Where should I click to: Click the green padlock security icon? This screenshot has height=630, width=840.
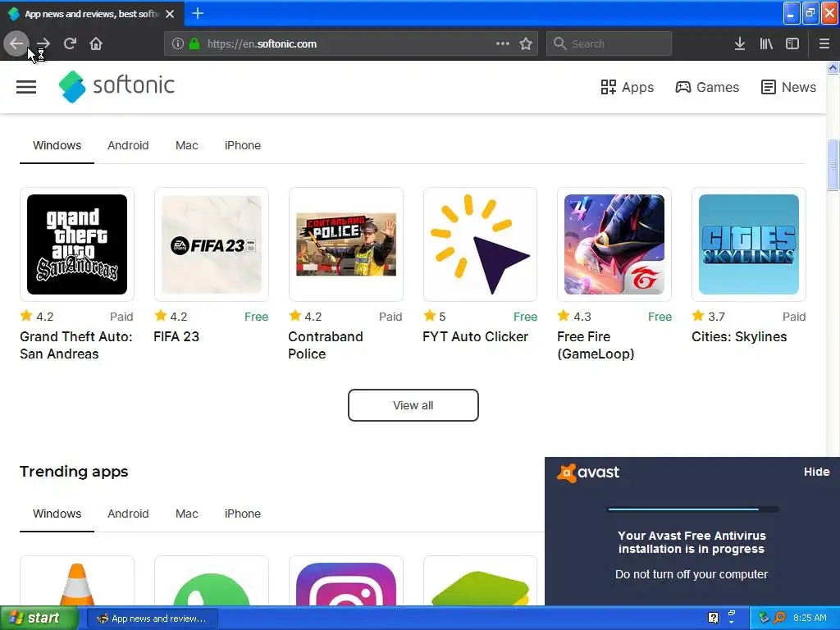point(194,44)
